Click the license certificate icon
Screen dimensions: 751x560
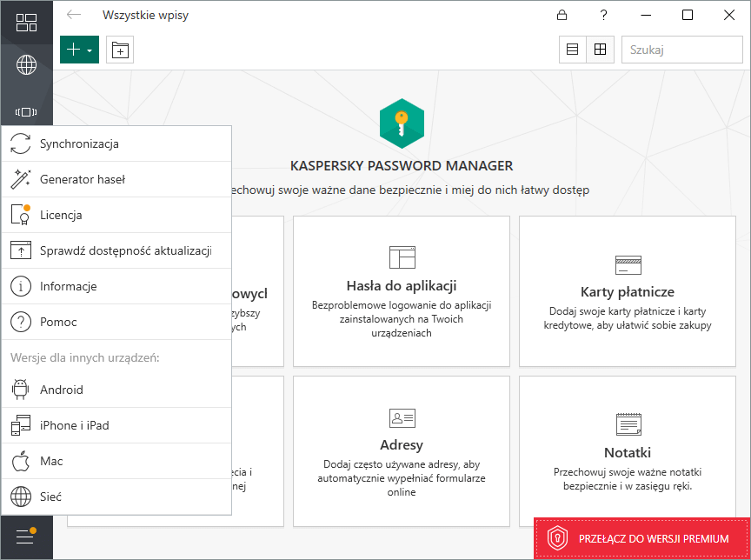(x=21, y=215)
